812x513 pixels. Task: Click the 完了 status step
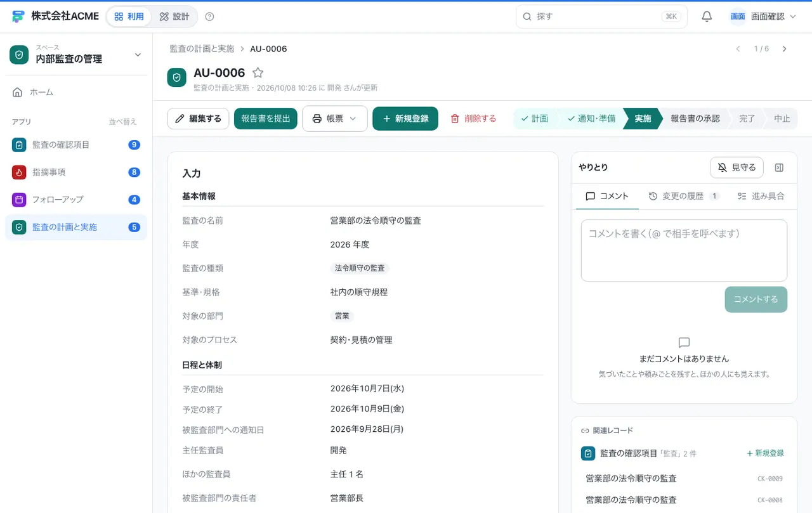(x=747, y=119)
